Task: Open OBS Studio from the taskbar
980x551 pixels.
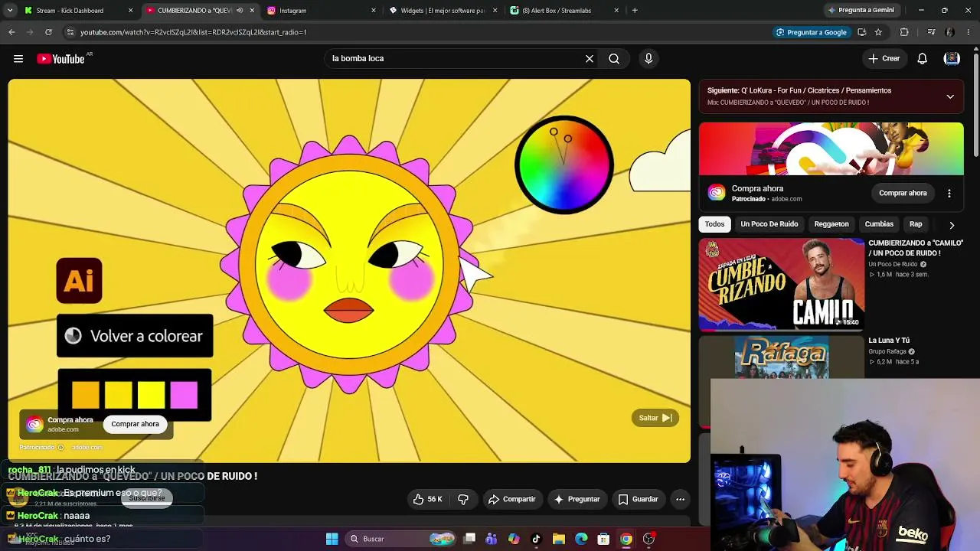Action: pos(648,539)
